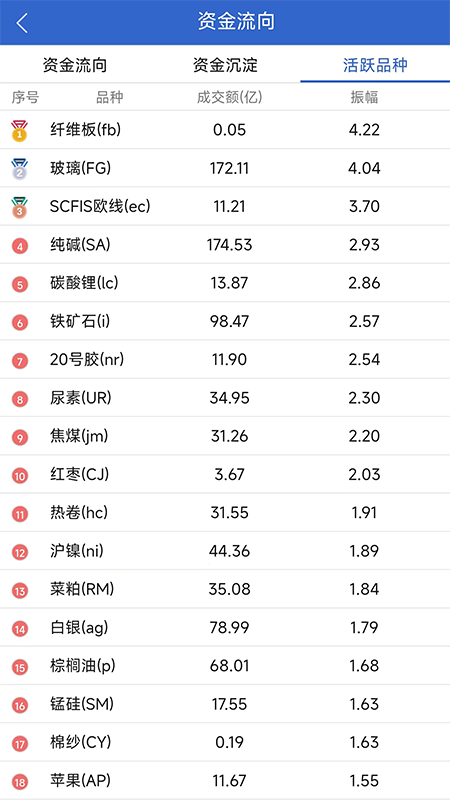Click the red rank 15 badge
450x800 pixels.
point(20,667)
